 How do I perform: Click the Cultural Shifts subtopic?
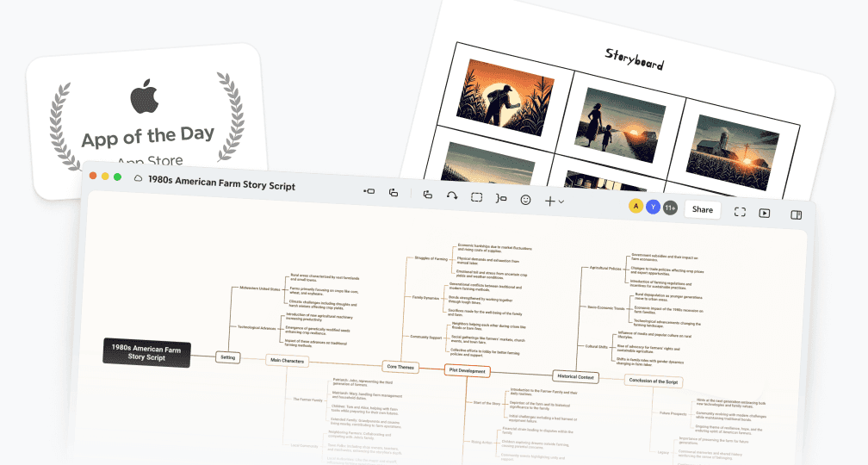[x=596, y=346]
